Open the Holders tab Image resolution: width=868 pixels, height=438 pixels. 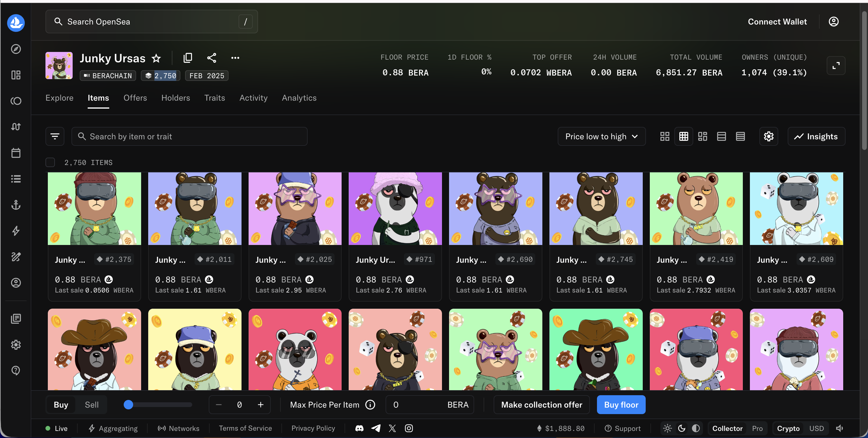[x=176, y=98]
